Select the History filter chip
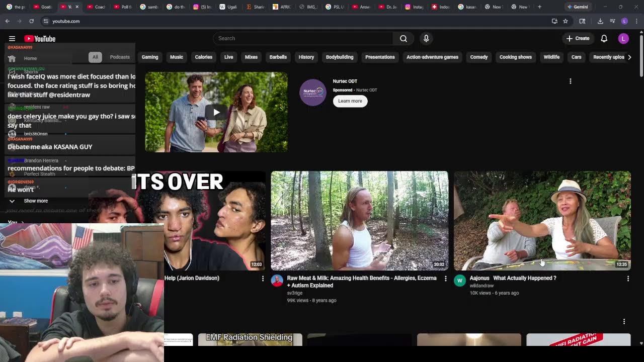This screenshot has height=362, width=644. click(x=306, y=57)
